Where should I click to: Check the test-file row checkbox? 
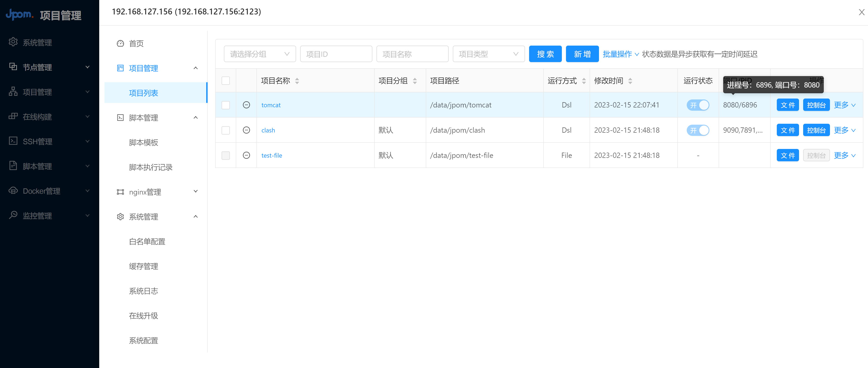click(226, 155)
